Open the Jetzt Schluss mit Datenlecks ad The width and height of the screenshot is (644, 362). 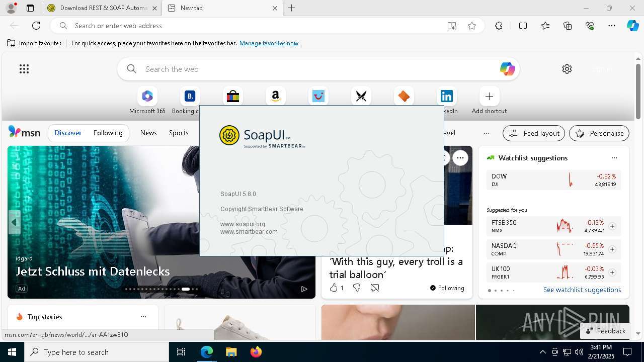(x=93, y=271)
